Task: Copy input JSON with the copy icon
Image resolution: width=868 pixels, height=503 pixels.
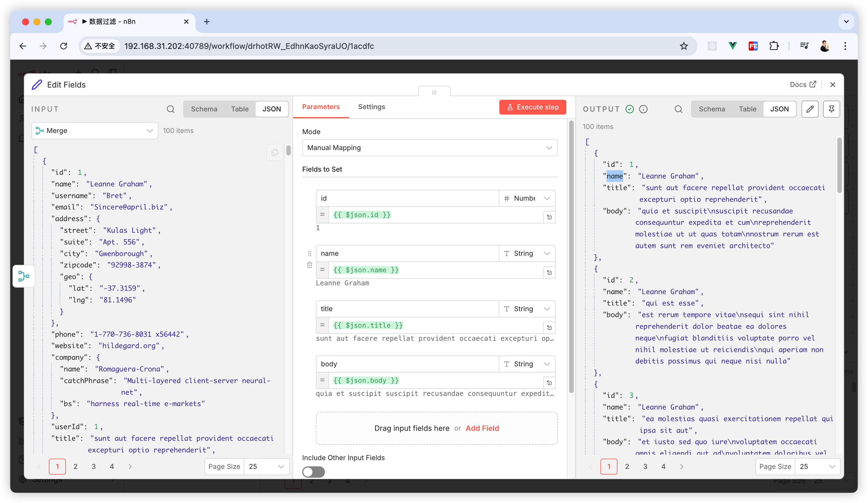Action: [275, 152]
